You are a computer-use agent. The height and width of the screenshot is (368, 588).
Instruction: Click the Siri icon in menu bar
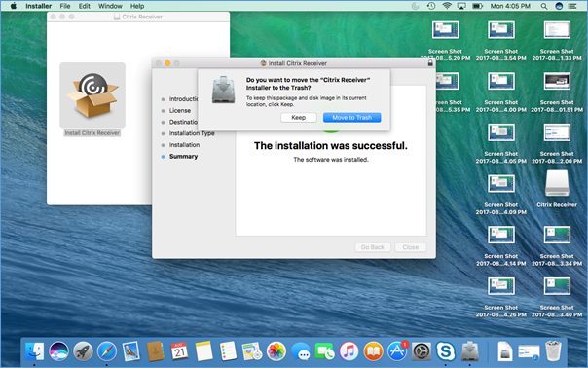click(559, 6)
